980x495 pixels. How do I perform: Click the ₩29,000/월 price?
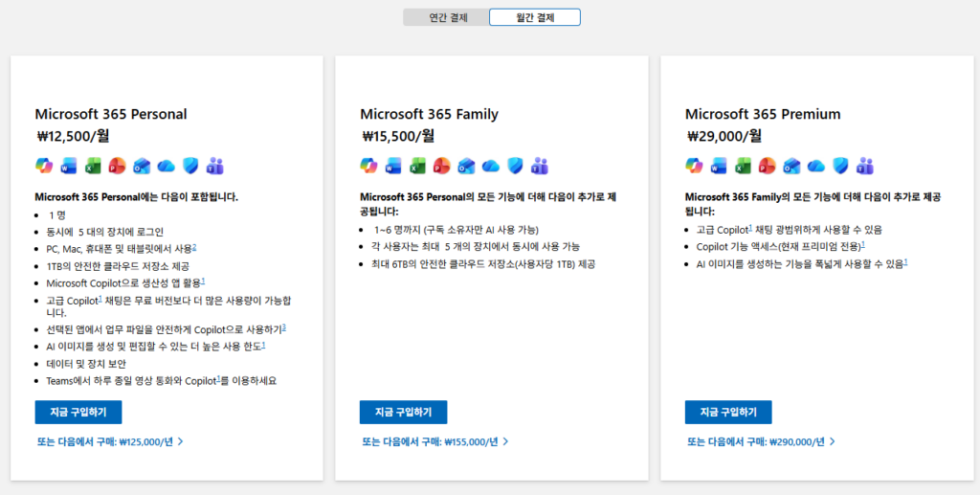pyautogui.click(x=724, y=136)
